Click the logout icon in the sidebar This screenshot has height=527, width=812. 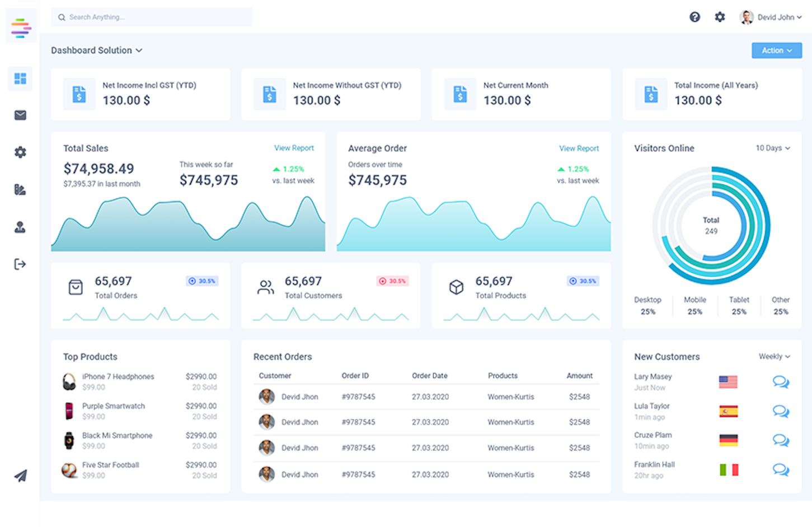click(20, 263)
